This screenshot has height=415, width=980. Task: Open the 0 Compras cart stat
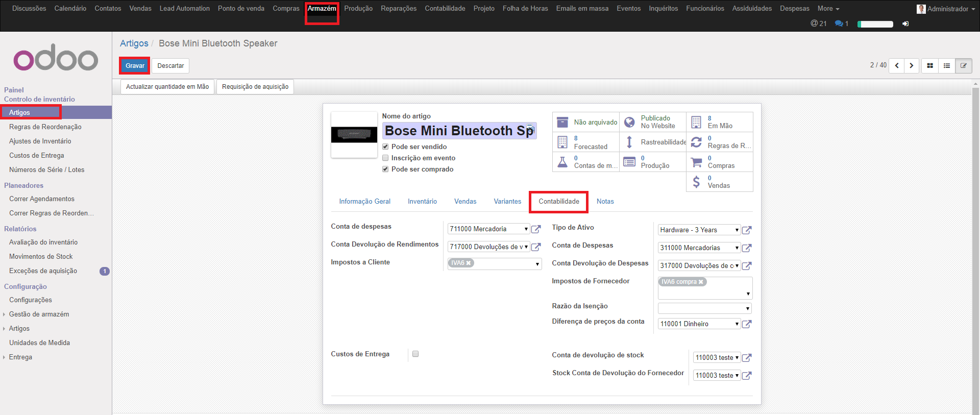pyautogui.click(x=720, y=162)
